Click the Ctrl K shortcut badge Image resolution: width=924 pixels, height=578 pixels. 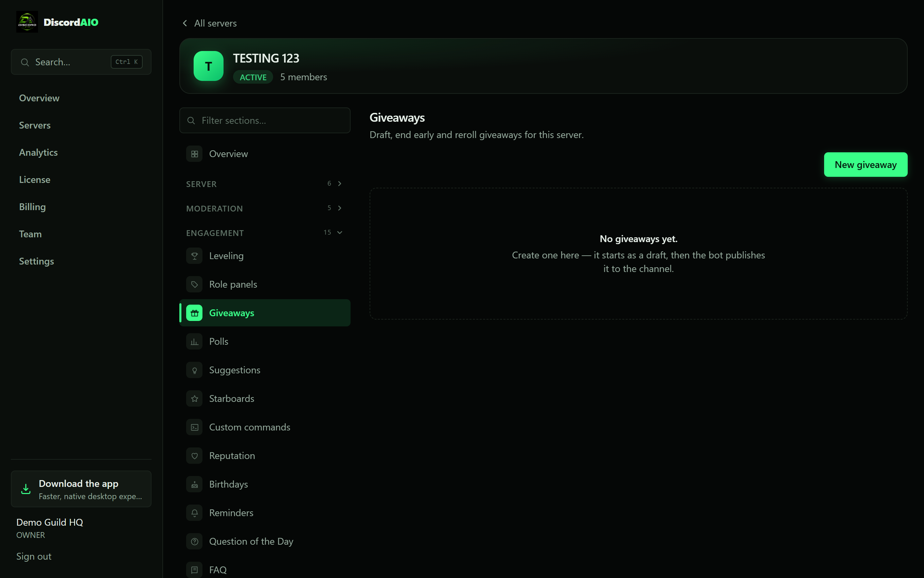tap(127, 62)
